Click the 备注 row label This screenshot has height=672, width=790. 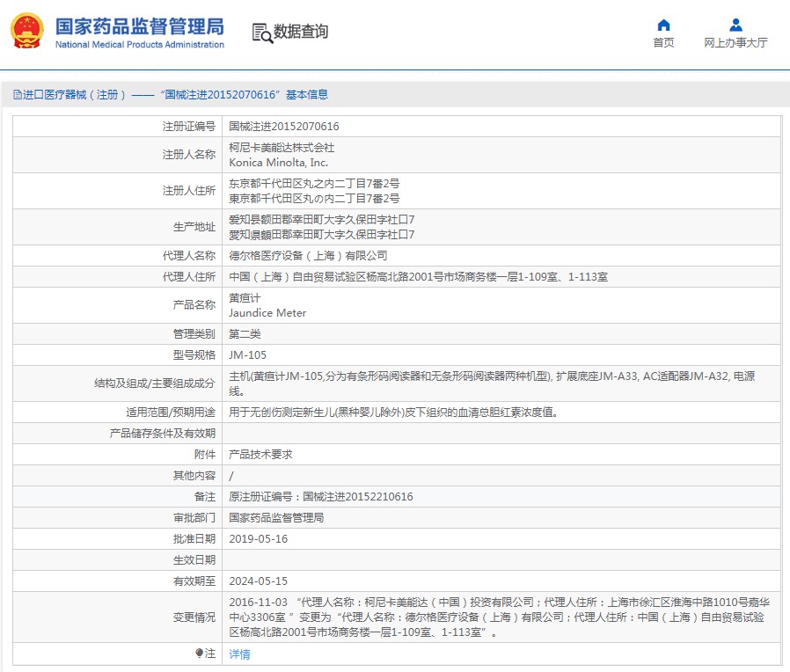[205, 497]
